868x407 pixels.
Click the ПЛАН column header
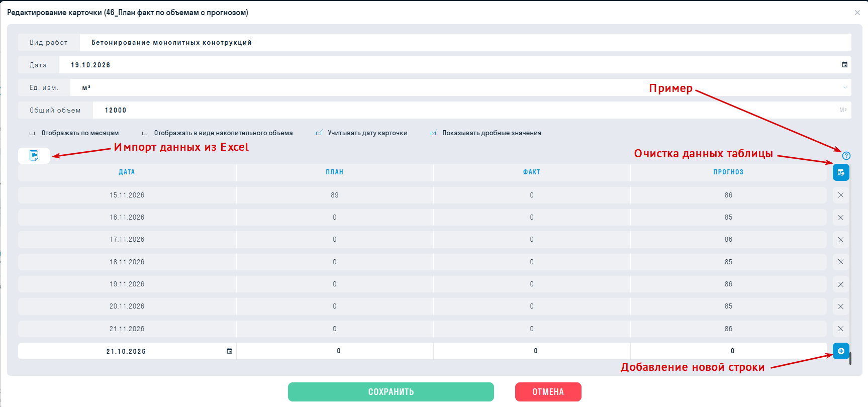point(335,172)
